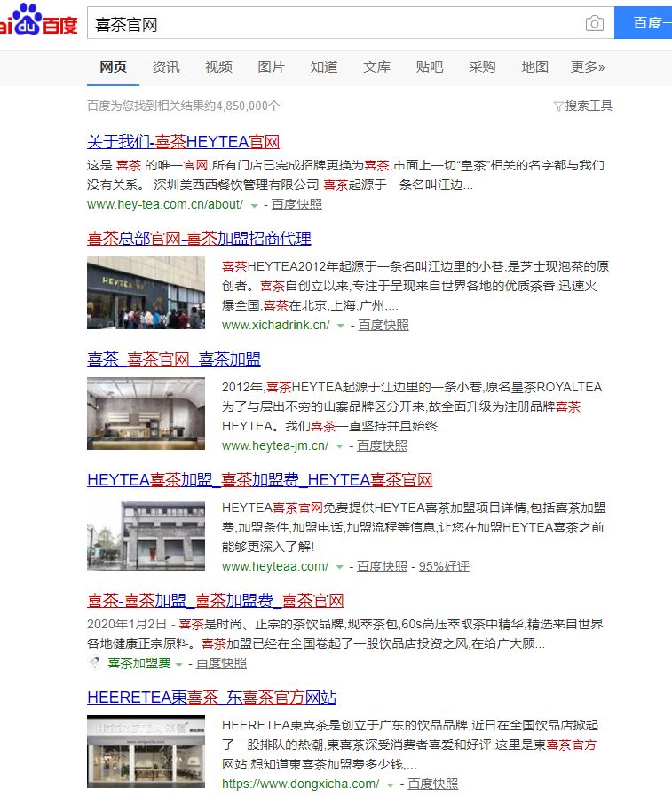Click favicon beside 喜茶加盟费 source

[95, 663]
